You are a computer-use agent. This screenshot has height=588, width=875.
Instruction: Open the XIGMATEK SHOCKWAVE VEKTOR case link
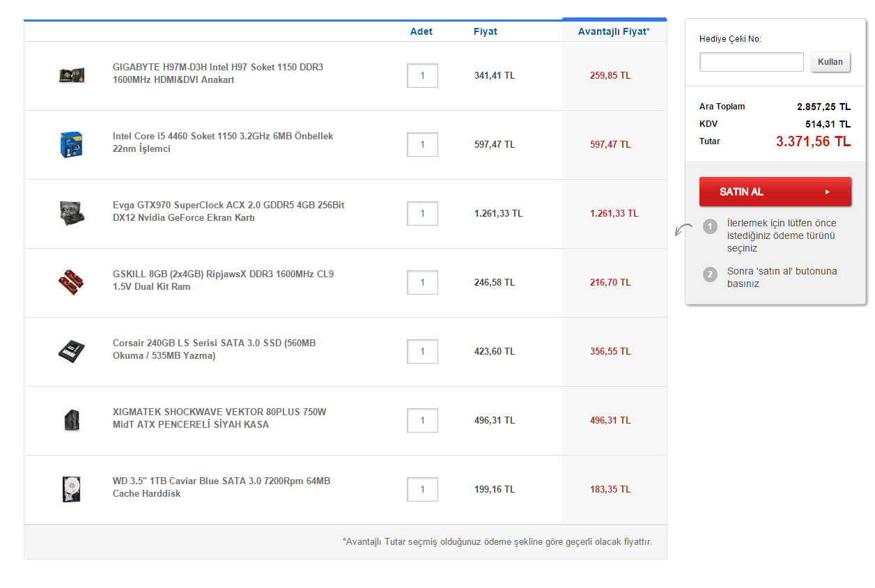(x=219, y=418)
